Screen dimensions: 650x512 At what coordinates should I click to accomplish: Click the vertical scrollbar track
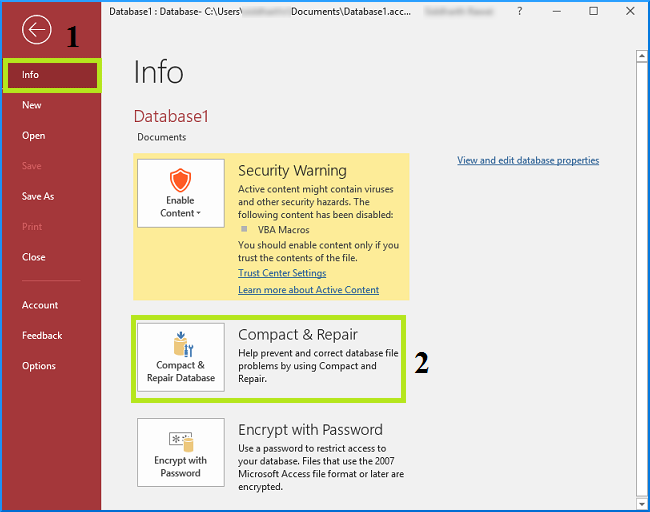click(642, 280)
